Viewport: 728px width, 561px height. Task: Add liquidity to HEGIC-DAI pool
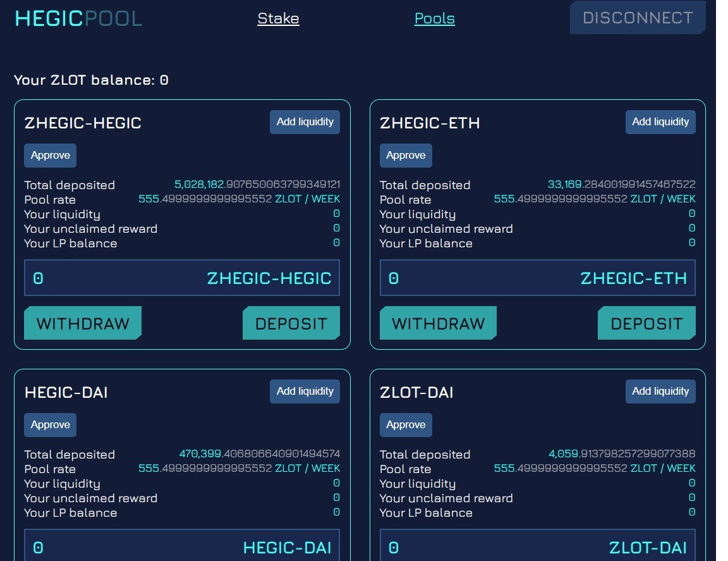point(305,391)
